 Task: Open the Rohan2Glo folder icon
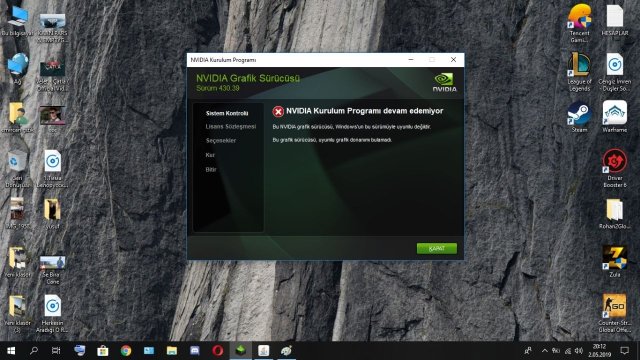click(615, 214)
